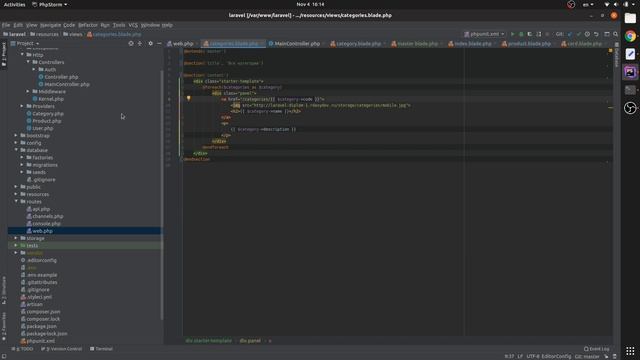Open the Terminal tool window

pyautogui.click(x=101, y=349)
